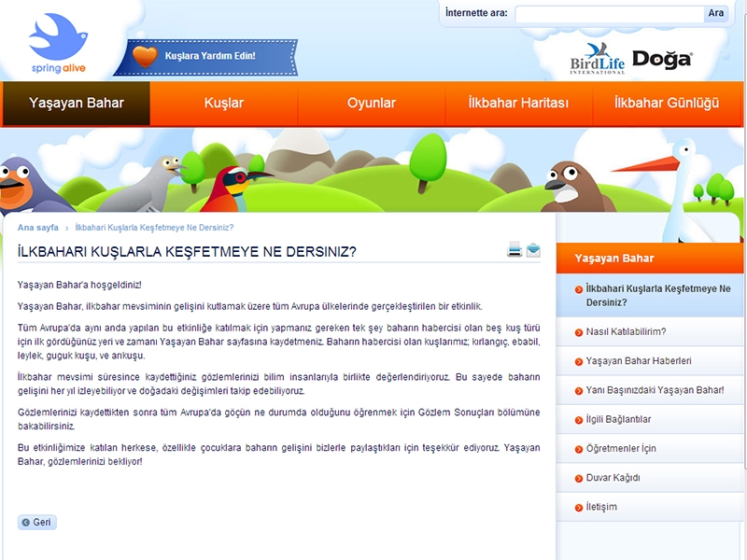Open the Yaşayan Bahar menu tab
The image size is (747, 560).
[x=76, y=104]
